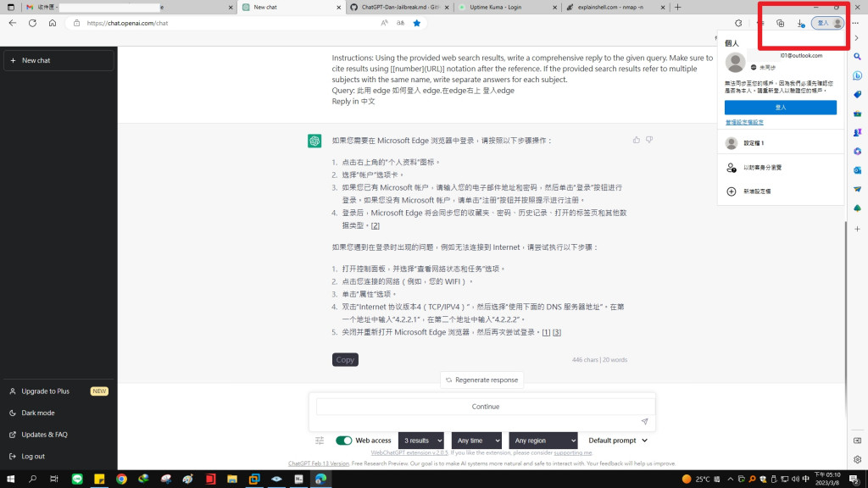Open a new browser tab with plus
Viewport: 868px width, 488px height.
click(x=677, y=7)
